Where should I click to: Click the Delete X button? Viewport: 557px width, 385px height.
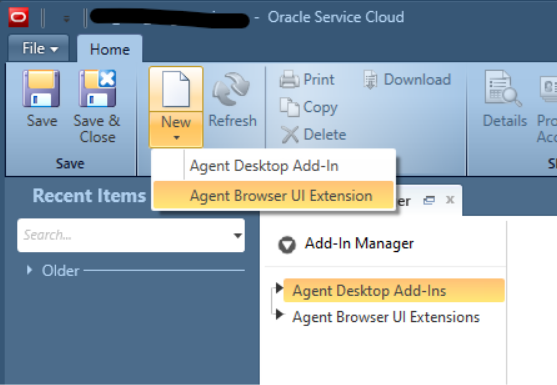313,135
